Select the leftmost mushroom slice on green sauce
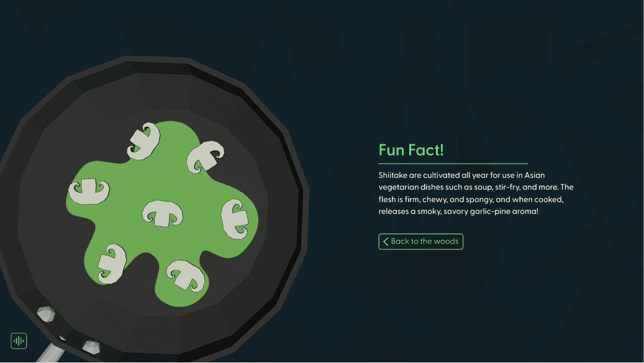This screenshot has height=363, width=644. click(89, 191)
